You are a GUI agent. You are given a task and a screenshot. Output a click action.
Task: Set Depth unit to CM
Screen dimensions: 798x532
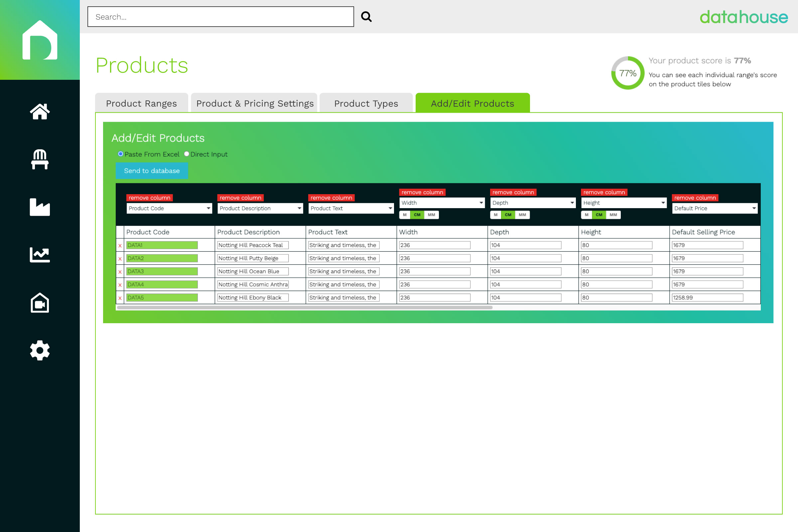click(x=508, y=215)
